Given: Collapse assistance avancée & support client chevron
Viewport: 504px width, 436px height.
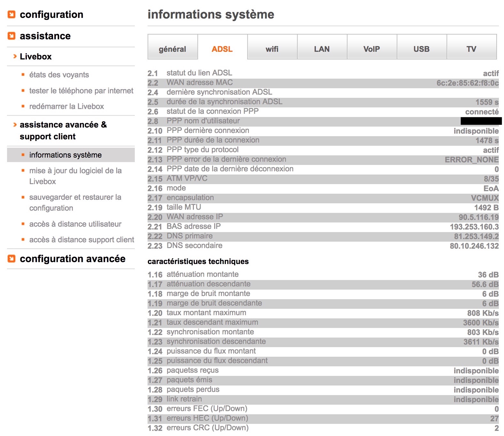Looking at the screenshot, I should point(15,125).
